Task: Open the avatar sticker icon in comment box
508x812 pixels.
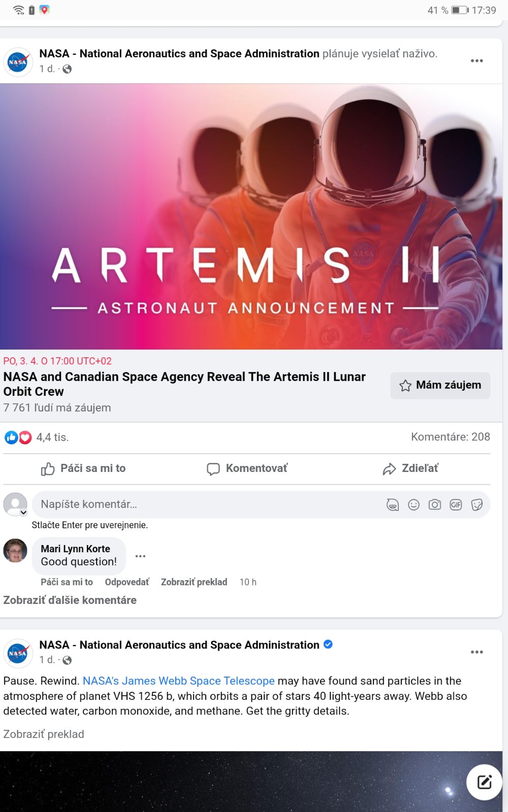Action: [x=393, y=504]
